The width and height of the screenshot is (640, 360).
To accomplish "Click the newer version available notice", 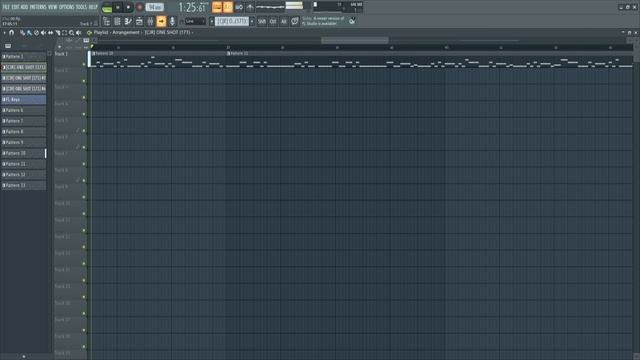I will coord(323,21).
